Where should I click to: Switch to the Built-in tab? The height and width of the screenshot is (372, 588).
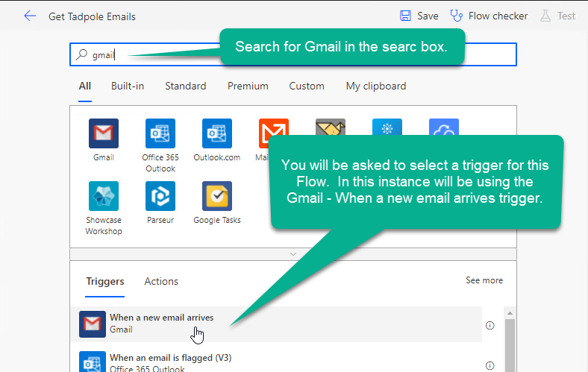(x=128, y=86)
